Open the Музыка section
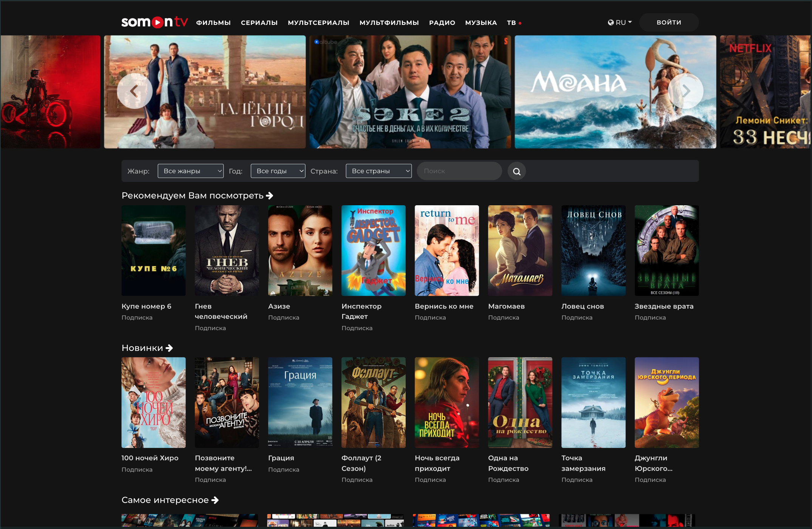The height and width of the screenshot is (529, 812). coord(481,23)
